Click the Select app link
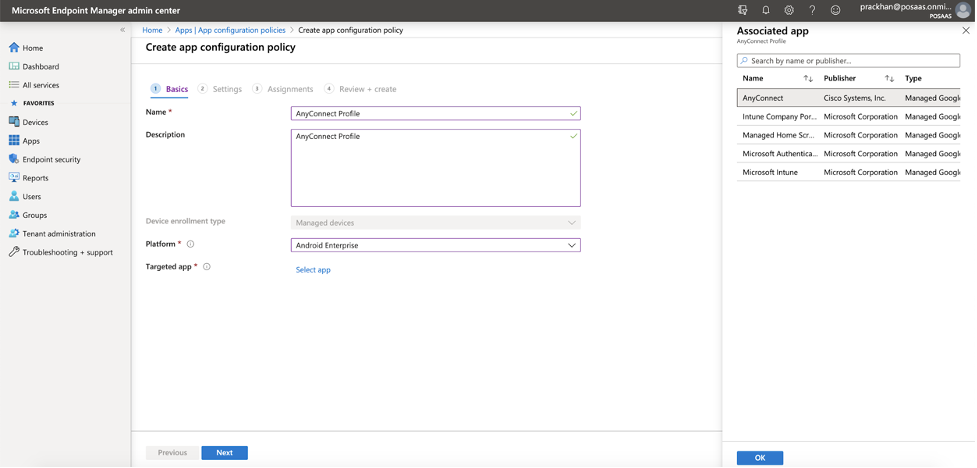The height and width of the screenshot is (468, 977). pos(313,270)
